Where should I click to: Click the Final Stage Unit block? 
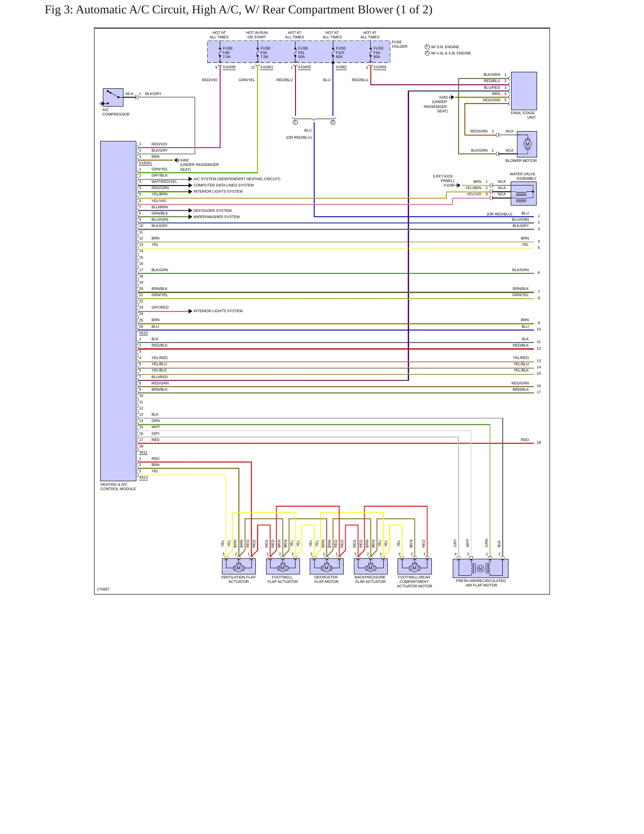(524, 91)
